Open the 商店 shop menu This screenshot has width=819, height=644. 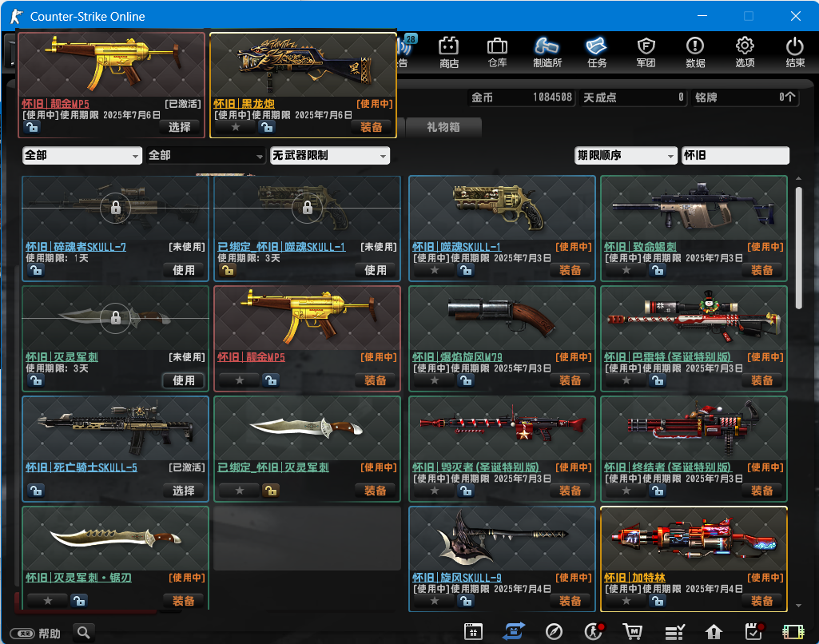449,52
